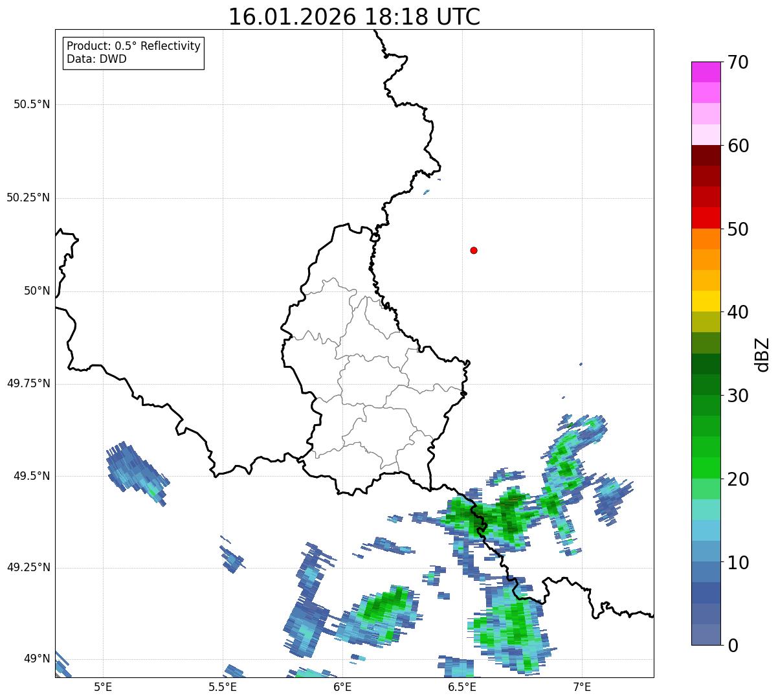Image resolution: width=778 pixels, height=700 pixels.
Task: Click the latitude label 49°N
Action: click(37, 659)
